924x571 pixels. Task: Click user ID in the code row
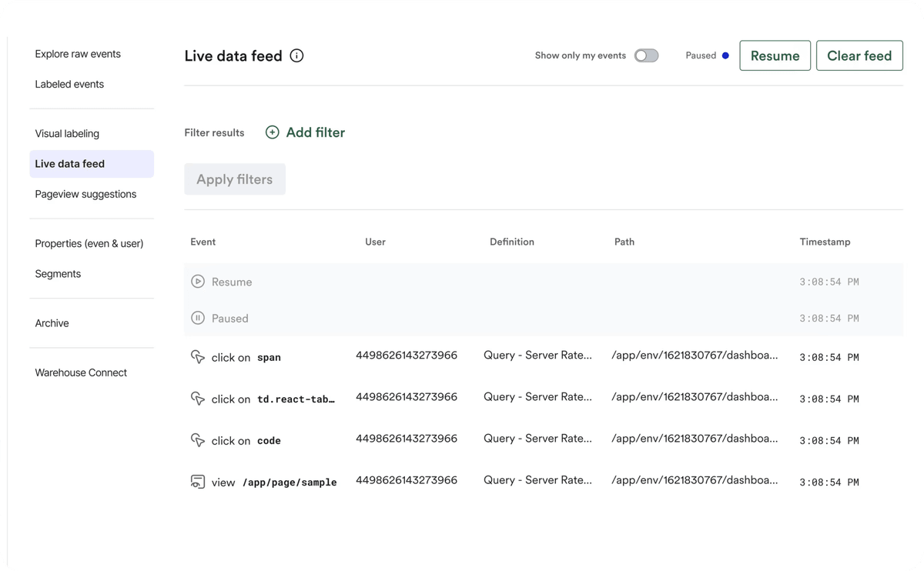point(407,438)
